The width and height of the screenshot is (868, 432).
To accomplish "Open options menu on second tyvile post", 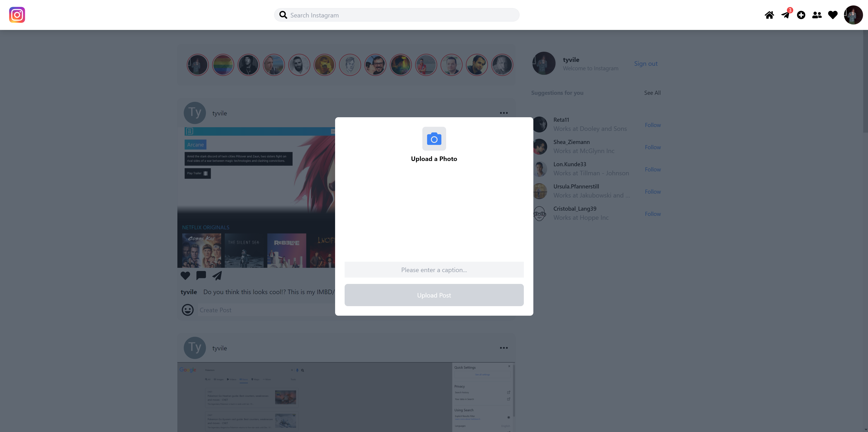I will [503, 348].
